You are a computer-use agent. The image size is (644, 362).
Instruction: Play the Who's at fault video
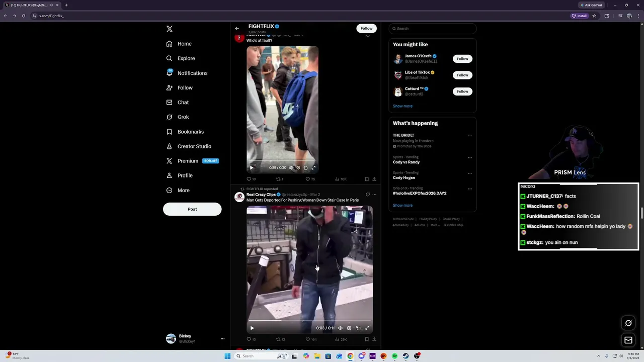tap(252, 167)
